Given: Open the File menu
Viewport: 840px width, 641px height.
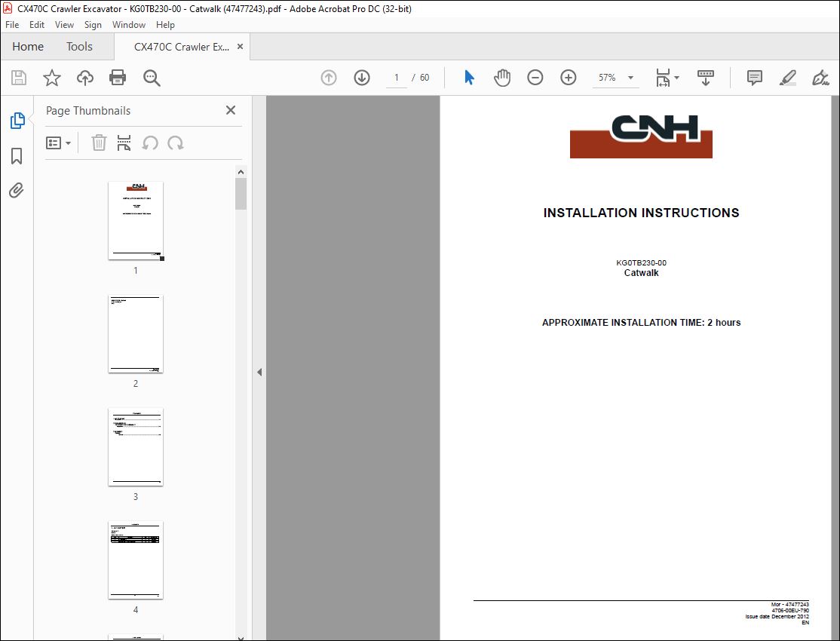Looking at the screenshot, I should coord(12,25).
